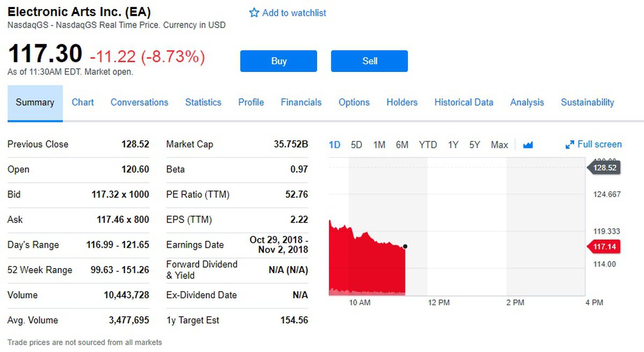View the Historical Data tab
The height and width of the screenshot is (352, 644).
(464, 102)
